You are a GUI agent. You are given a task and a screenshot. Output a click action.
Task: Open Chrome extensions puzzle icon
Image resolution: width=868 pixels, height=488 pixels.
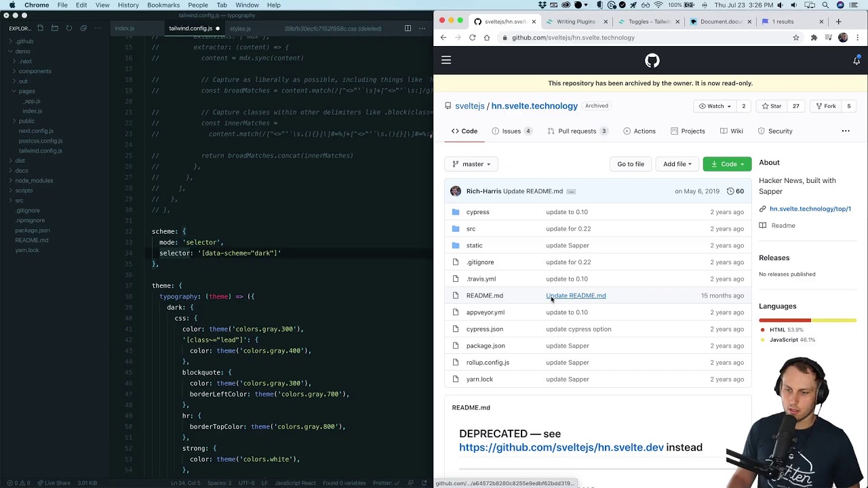click(814, 38)
